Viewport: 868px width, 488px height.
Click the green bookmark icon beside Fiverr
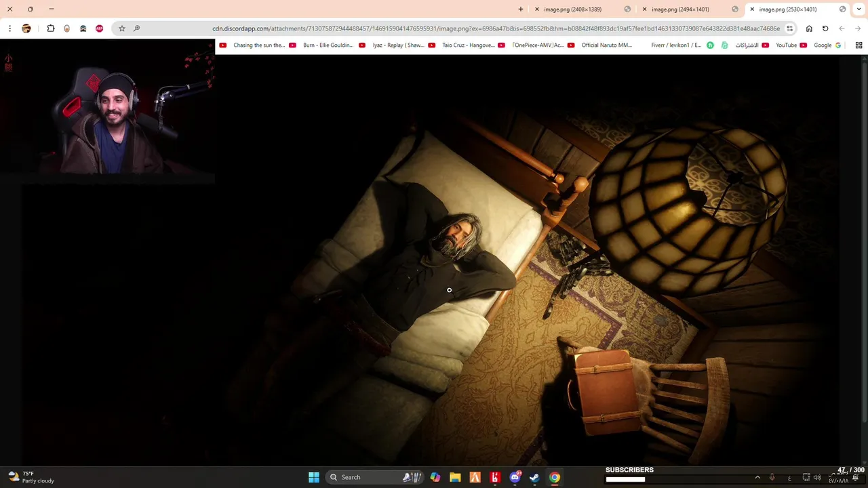coord(710,45)
